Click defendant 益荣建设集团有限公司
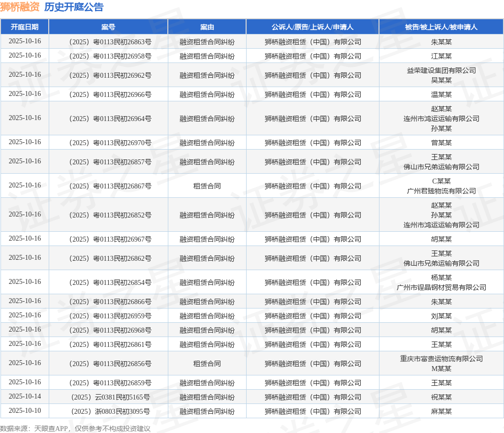The height and width of the screenshot is (433, 504). [441, 71]
